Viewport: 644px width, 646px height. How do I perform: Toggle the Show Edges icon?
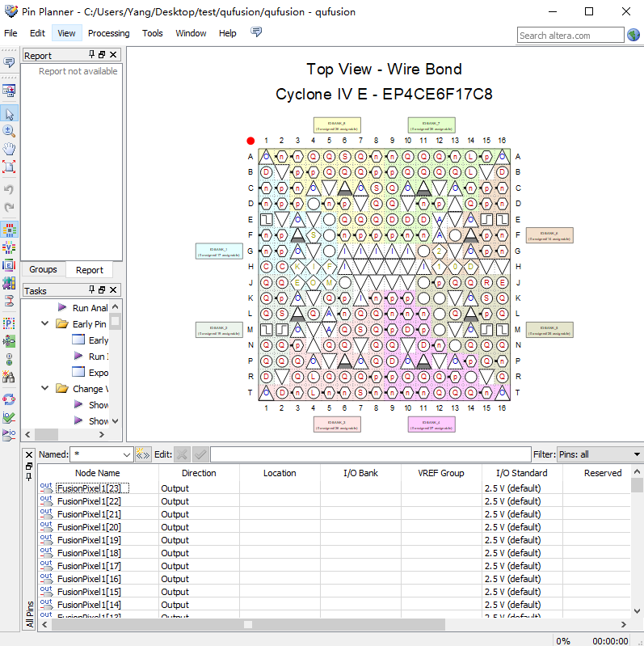[x=9, y=265]
